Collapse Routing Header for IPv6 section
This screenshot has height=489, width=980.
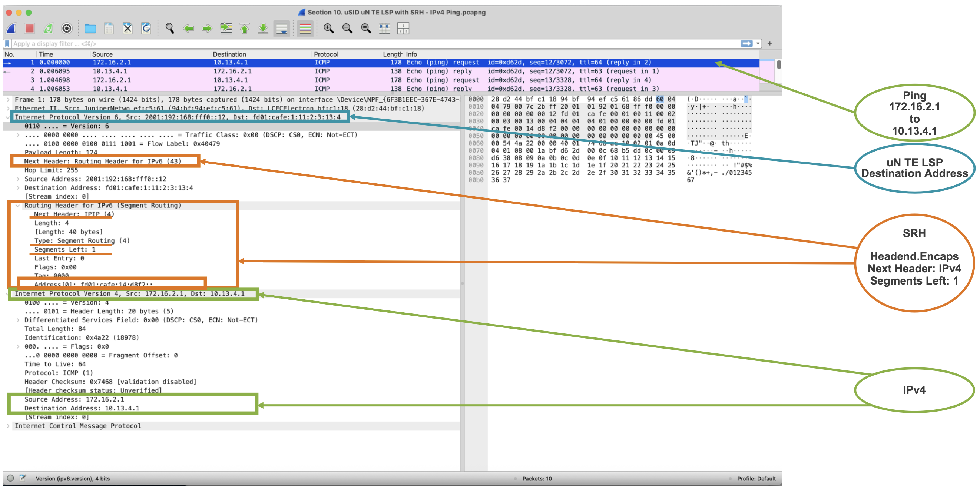[18, 206]
